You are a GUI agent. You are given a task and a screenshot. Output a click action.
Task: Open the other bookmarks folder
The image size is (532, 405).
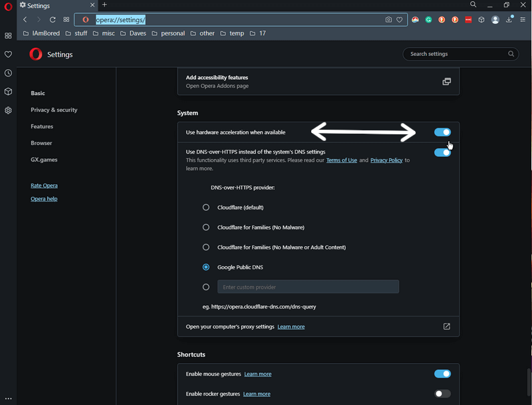click(x=203, y=33)
